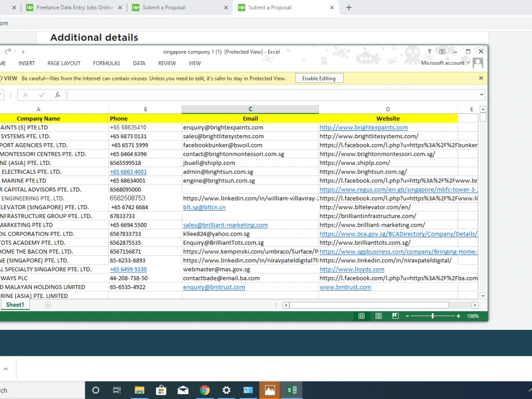This screenshot has width=532, height=399.
Task: Click horizontal scrollbar right arrow
Action: tap(475, 305)
